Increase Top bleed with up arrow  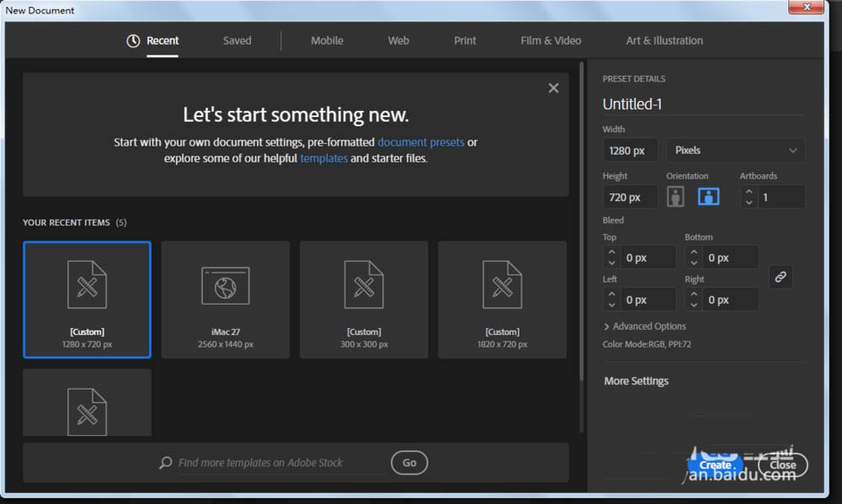point(611,252)
